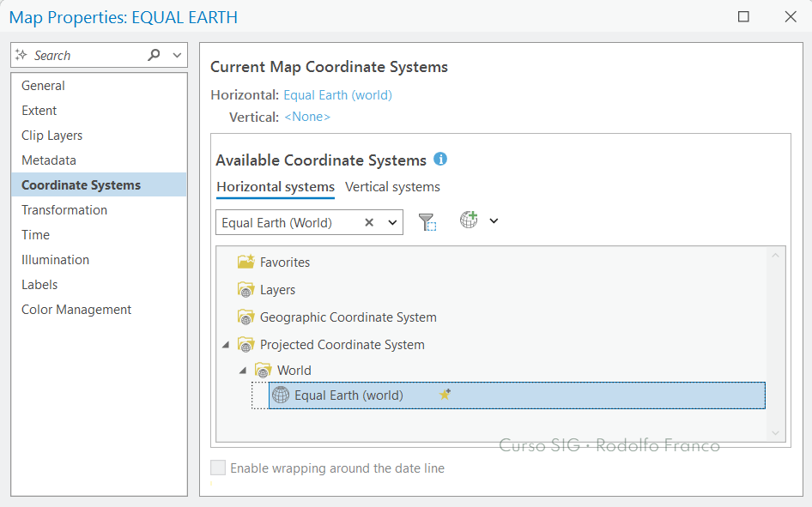The image size is (812, 507).
Task: Click the spatial filter funnel icon
Action: pyautogui.click(x=427, y=222)
